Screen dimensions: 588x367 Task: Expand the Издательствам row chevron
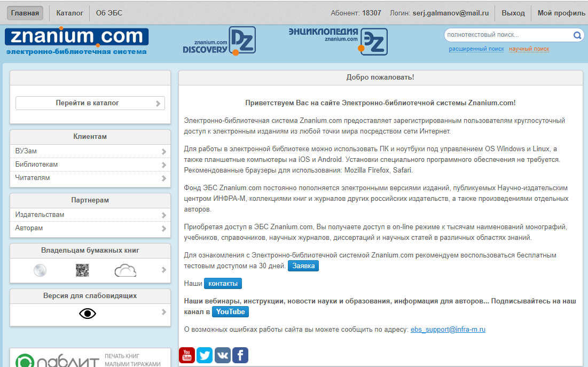click(x=163, y=215)
